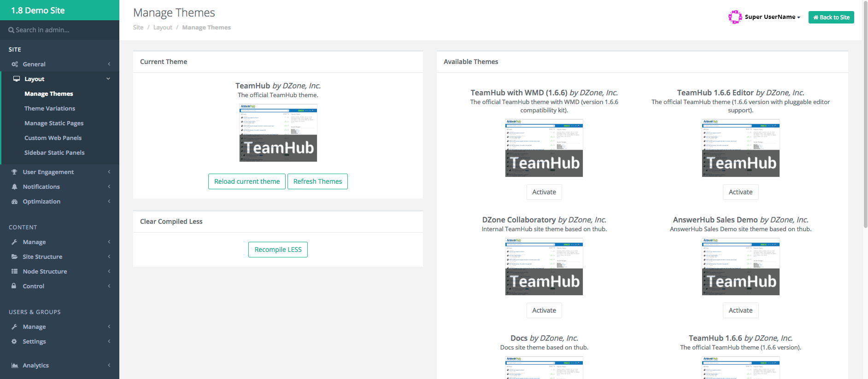
Task: Click the Manage Themes breadcrumb text
Action: point(206,28)
